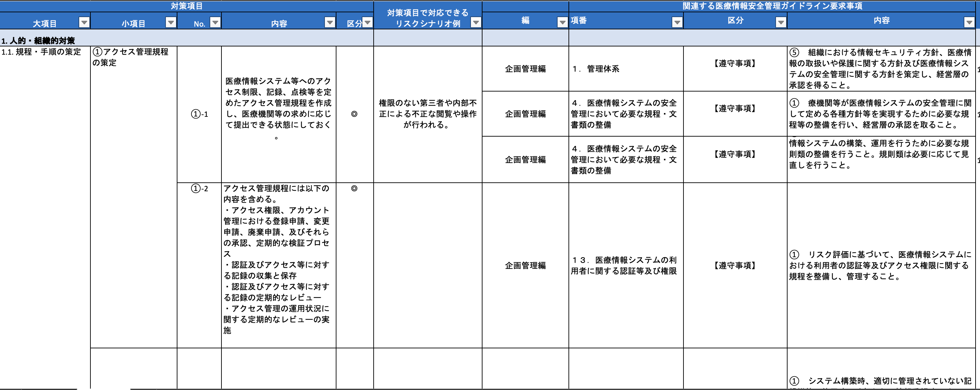Select the 1. 人的・組織的対策 section row
This screenshot has width=980, height=390.
(38, 40)
